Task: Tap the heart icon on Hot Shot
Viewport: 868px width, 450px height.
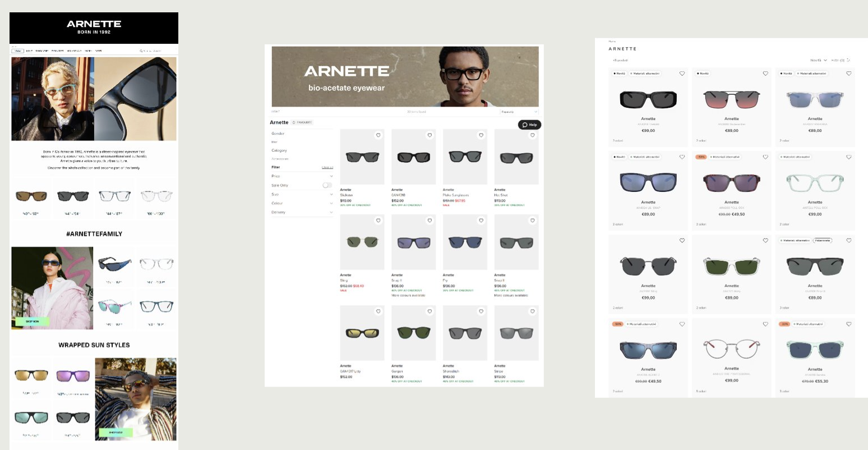Action: pyautogui.click(x=532, y=135)
